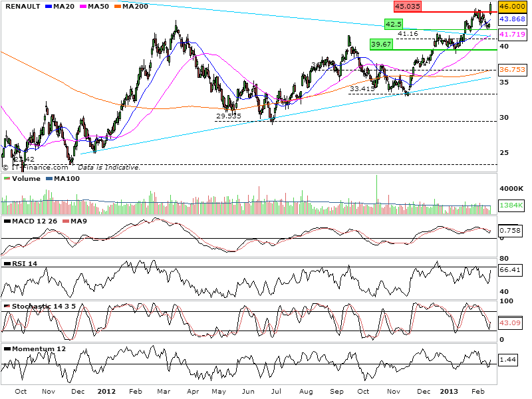
Task: Click the Data is Indicative note
Action: pyautogui.click(x=109, y=168)
